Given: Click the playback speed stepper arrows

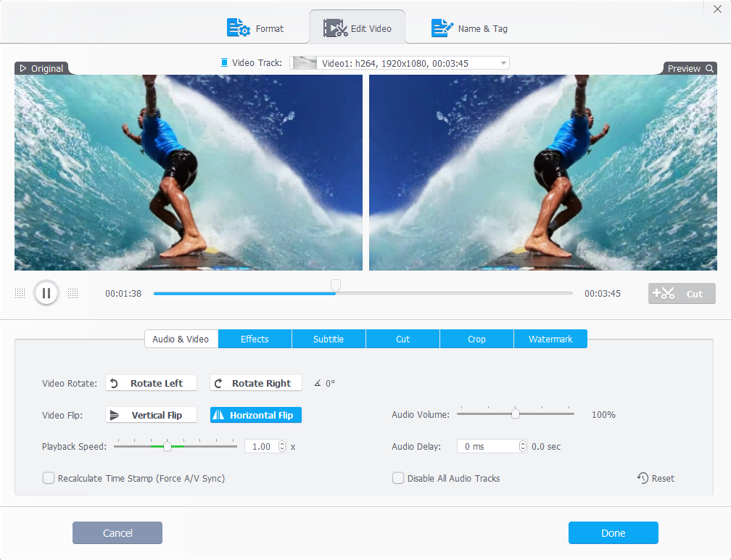Looking at the screenshot, I should coord(282,446).
